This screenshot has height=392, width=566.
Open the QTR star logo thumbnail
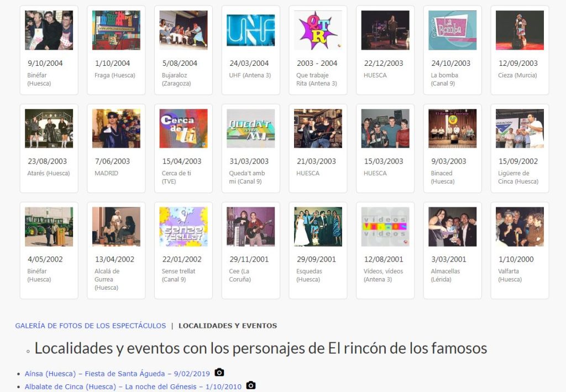[x=318, y=30]
